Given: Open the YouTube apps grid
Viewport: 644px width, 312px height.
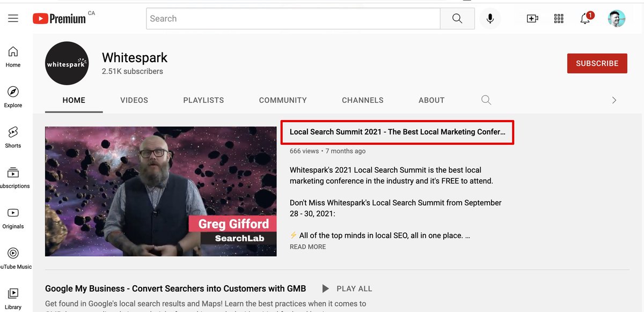Looking at the screenshot, I should 559,19.
